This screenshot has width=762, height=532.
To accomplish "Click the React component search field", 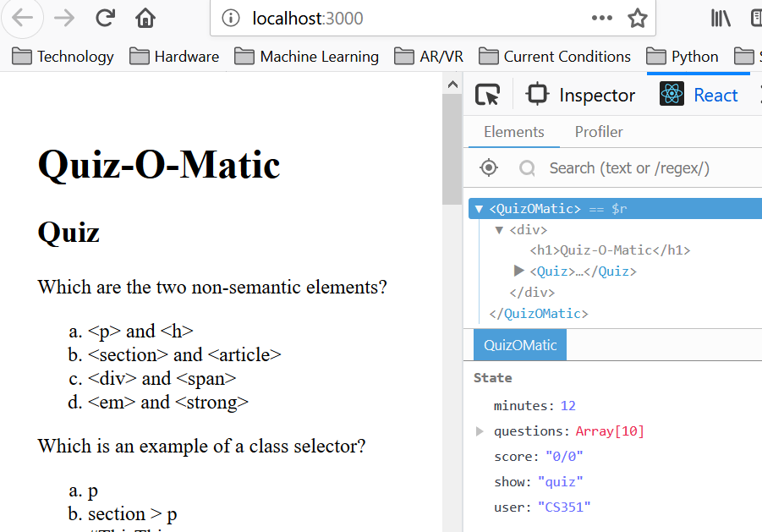I will (x=643, y=168).
